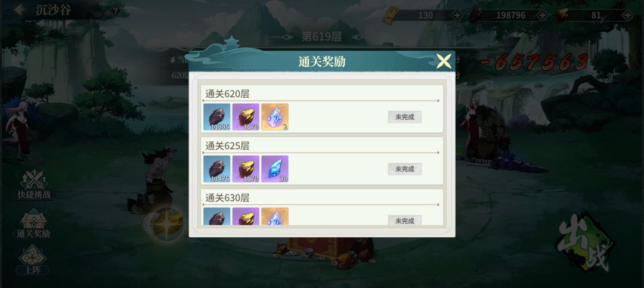The width and height of the screenshot is (644, 288).
Task: Select the 11475 dark ore reward item
Action: point(217,169)
